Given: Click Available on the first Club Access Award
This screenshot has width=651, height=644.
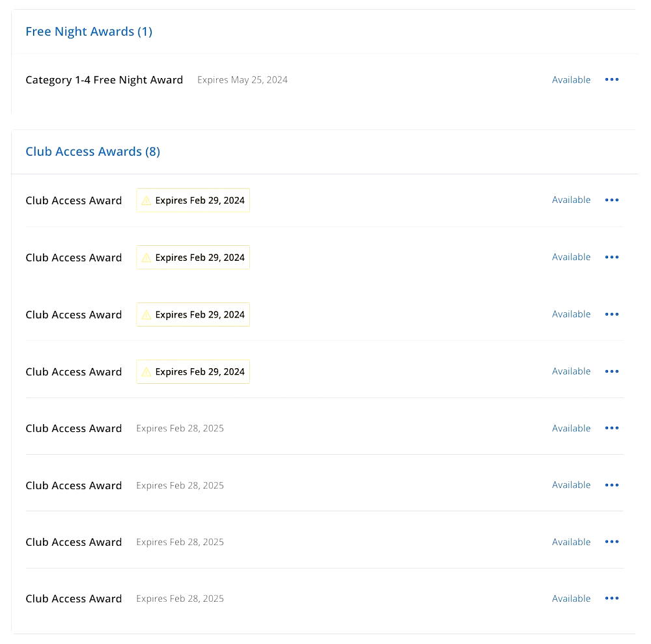Looking at the screenshot, I should coord(571,200).
